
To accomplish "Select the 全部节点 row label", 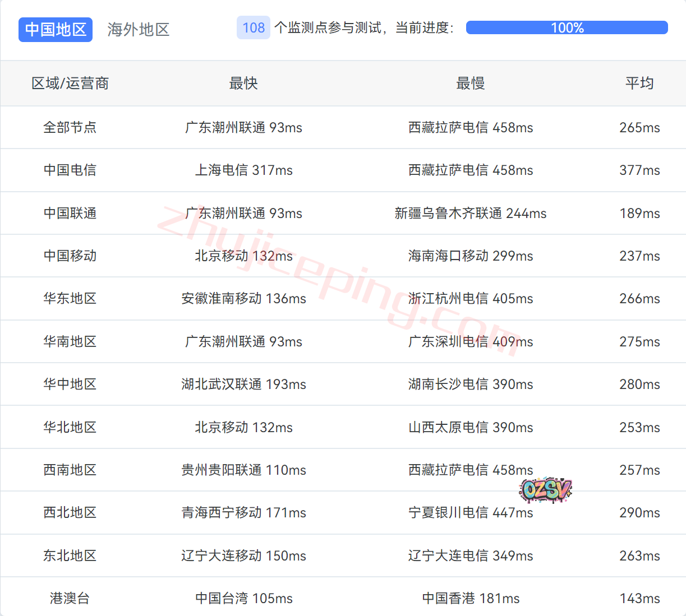I will [x=70, y=128].
